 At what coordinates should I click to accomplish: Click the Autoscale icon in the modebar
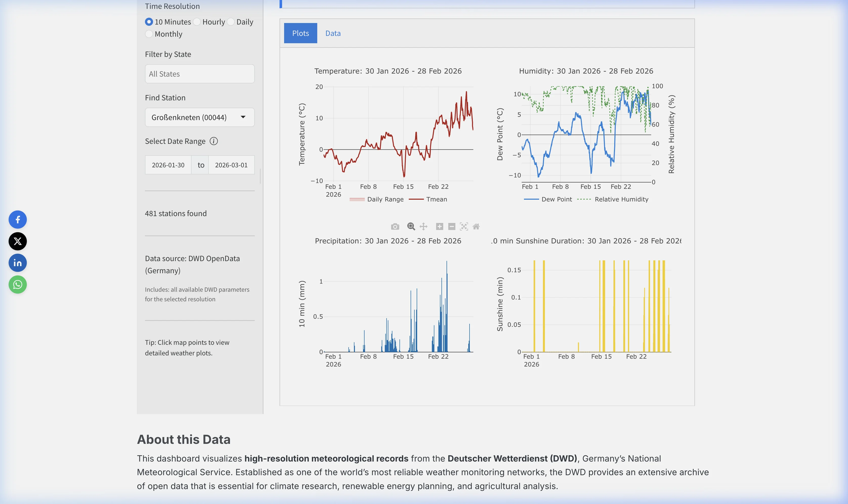464,226
